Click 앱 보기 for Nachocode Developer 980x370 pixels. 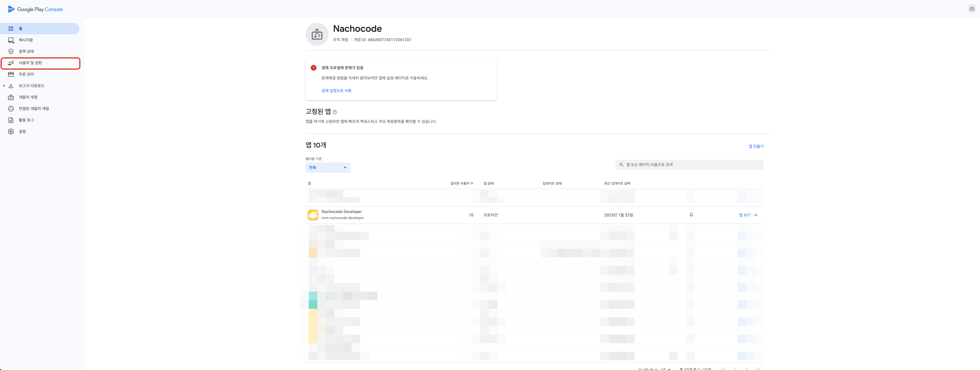748,215
